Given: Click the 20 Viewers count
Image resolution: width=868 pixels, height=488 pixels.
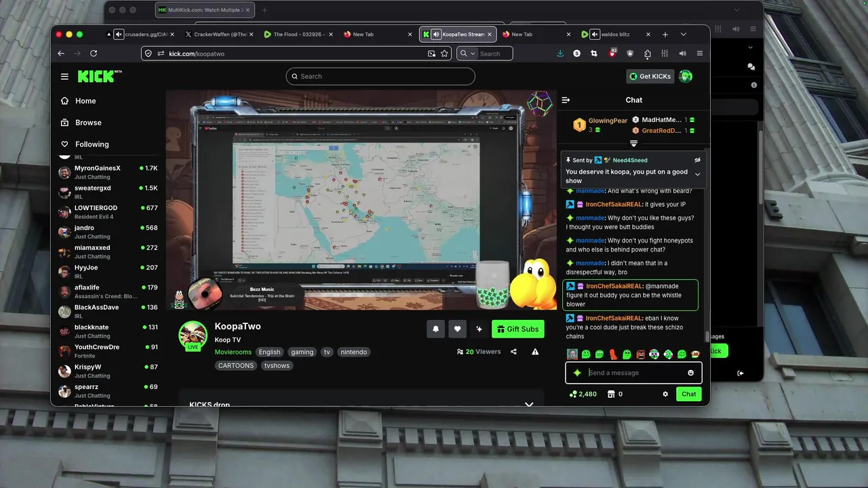Looking at the screenshot, I should (x=479, y=352).
